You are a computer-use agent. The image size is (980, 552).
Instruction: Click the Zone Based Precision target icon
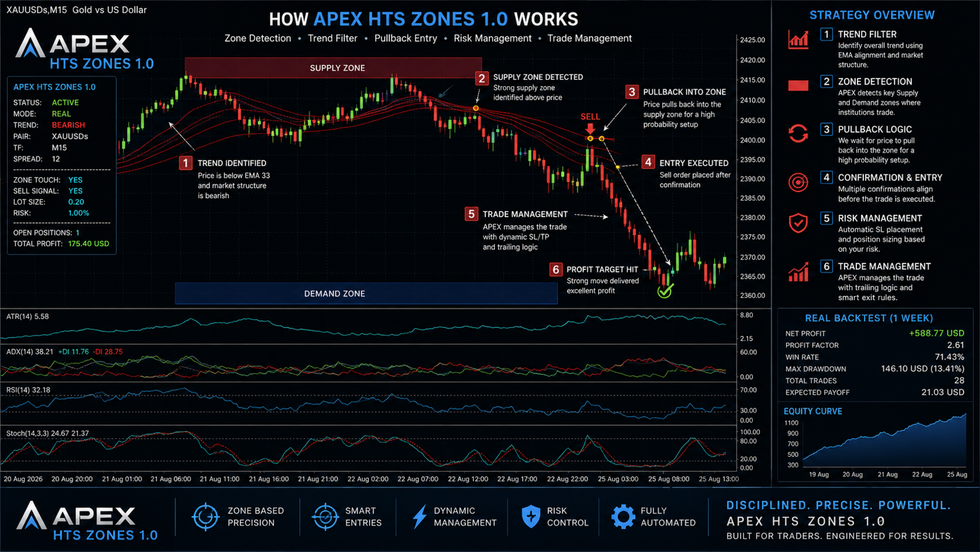point(206,517)
